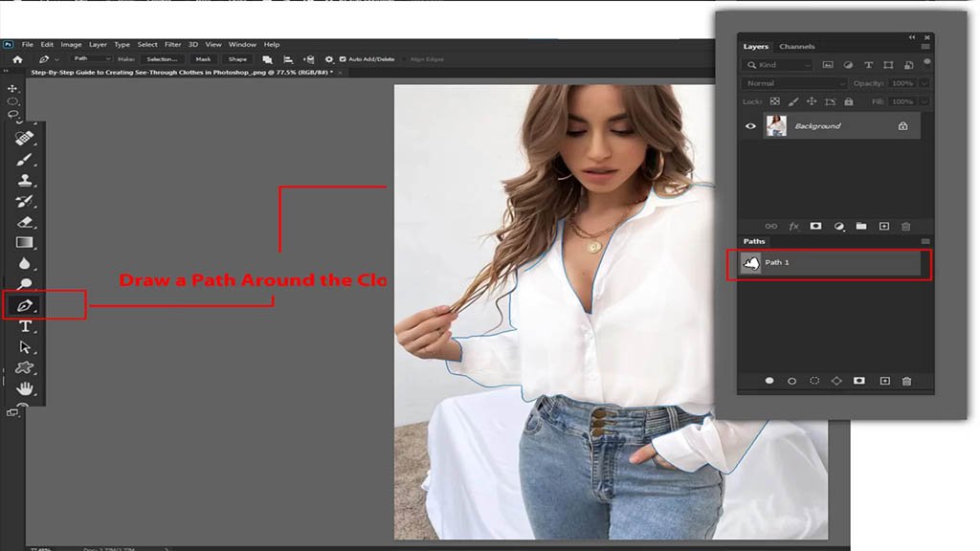980x551 pixels.
Task: Select the Clone Stamp tool
Action: point(25,180)
